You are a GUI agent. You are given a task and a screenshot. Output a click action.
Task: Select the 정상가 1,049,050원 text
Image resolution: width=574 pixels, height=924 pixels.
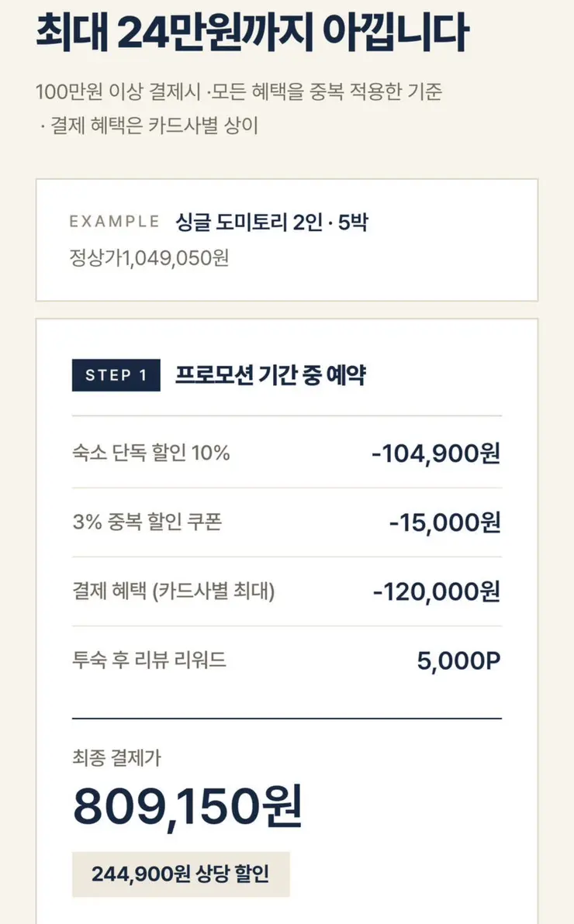point(149,257)
